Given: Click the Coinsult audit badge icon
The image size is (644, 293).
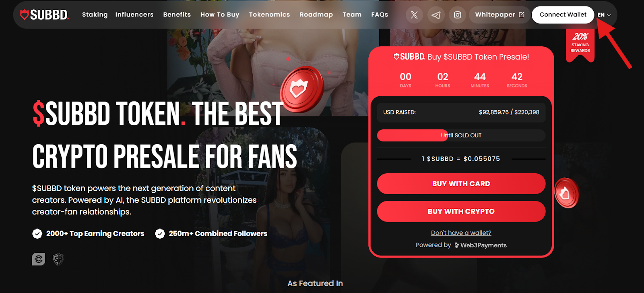Looking at the screenshot, I should coord(39,259).
